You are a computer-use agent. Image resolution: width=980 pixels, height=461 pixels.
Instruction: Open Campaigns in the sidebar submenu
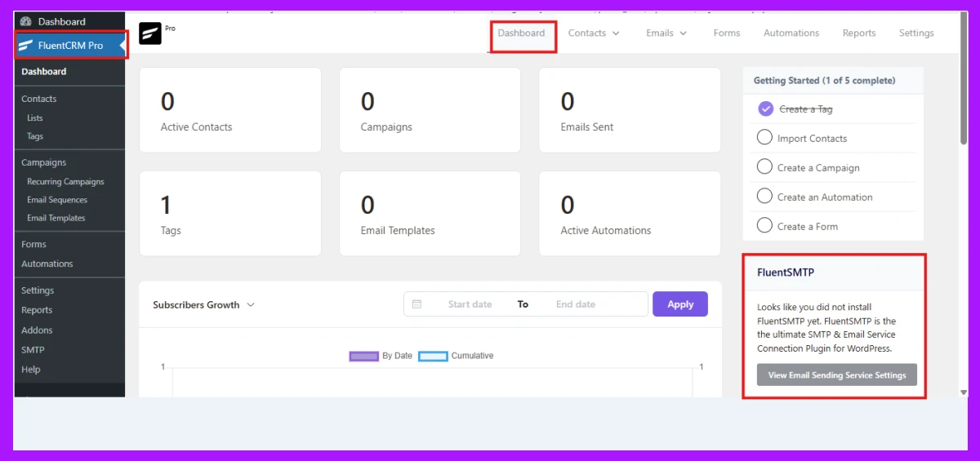(44, 162)
